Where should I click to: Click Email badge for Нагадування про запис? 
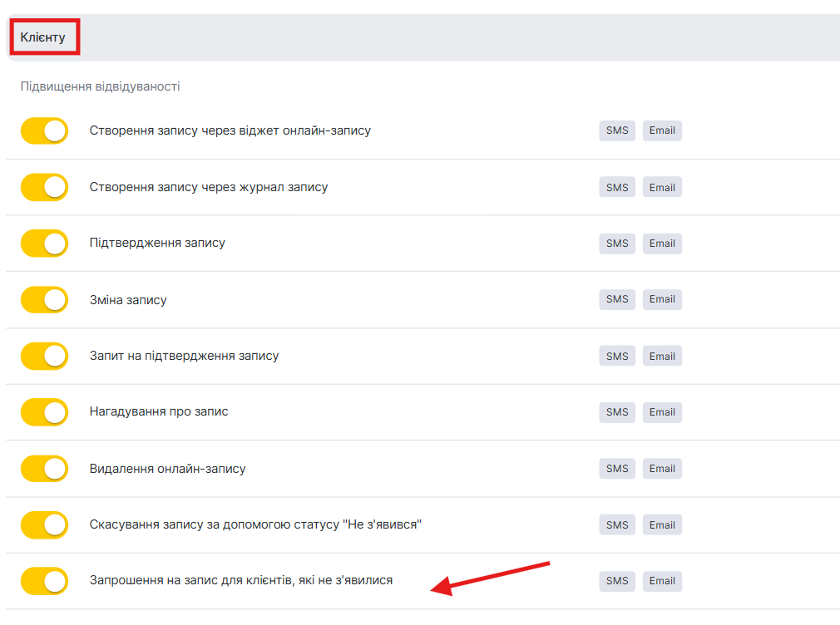[662, 412]
